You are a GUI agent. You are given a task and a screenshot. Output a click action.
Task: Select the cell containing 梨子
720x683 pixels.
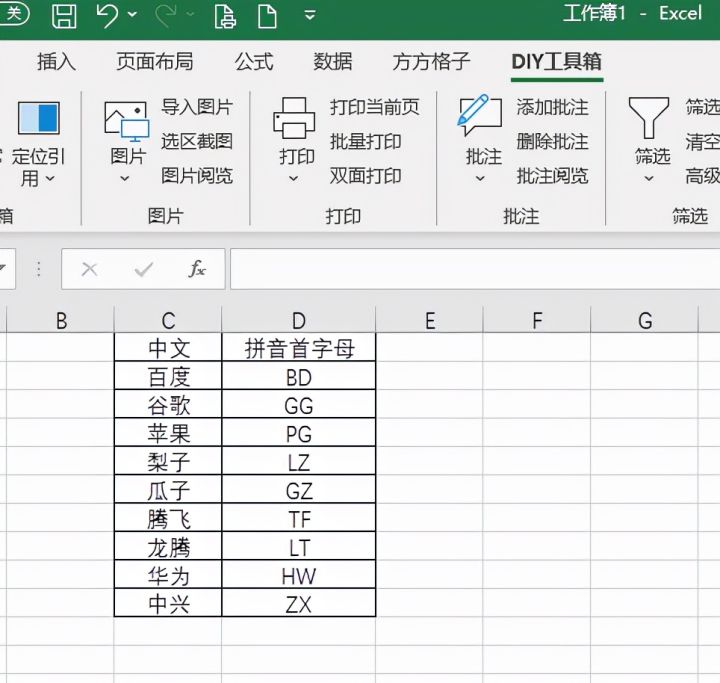coord(168,461)
